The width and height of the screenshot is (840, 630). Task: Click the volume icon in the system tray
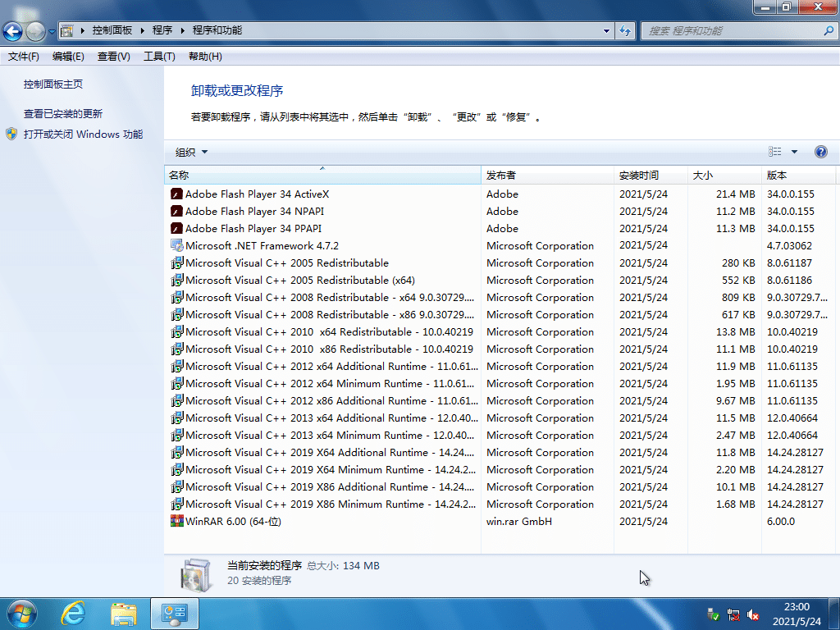[x=752, y=615]
